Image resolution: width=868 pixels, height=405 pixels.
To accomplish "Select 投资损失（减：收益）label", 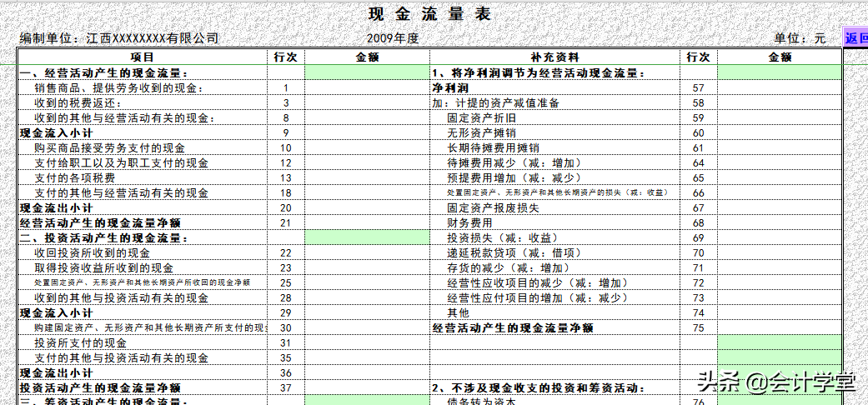I will [x=503, y=237].
